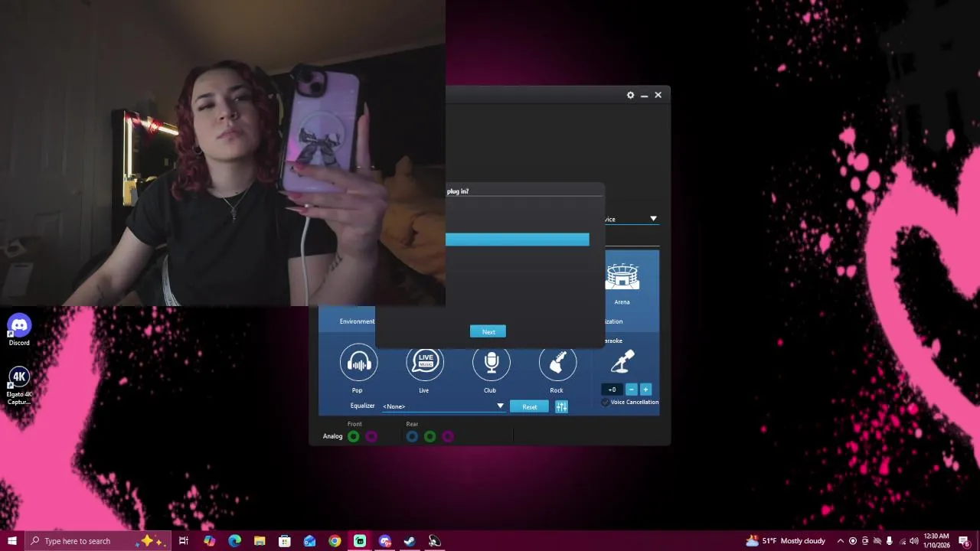Open Task View in the taskbar

(x=184, y=541)
